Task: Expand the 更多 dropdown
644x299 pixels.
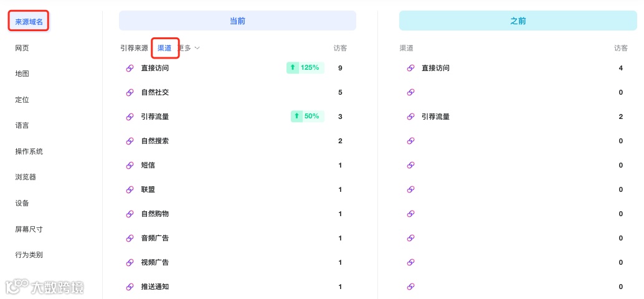Action: [x=189, y=48]
